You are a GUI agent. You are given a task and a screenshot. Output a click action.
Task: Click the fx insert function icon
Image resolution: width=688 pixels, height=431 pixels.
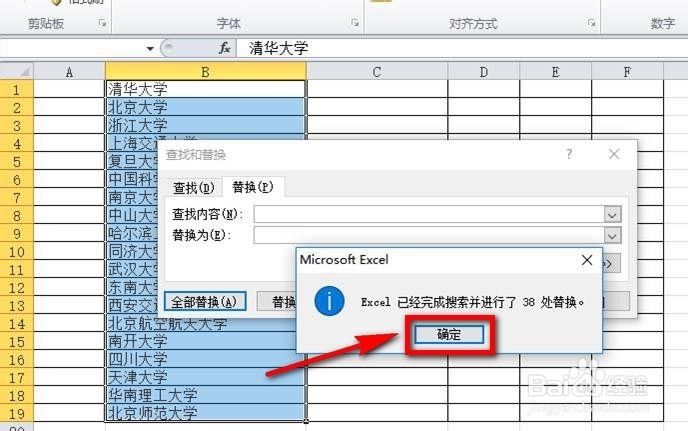(225, 48)
